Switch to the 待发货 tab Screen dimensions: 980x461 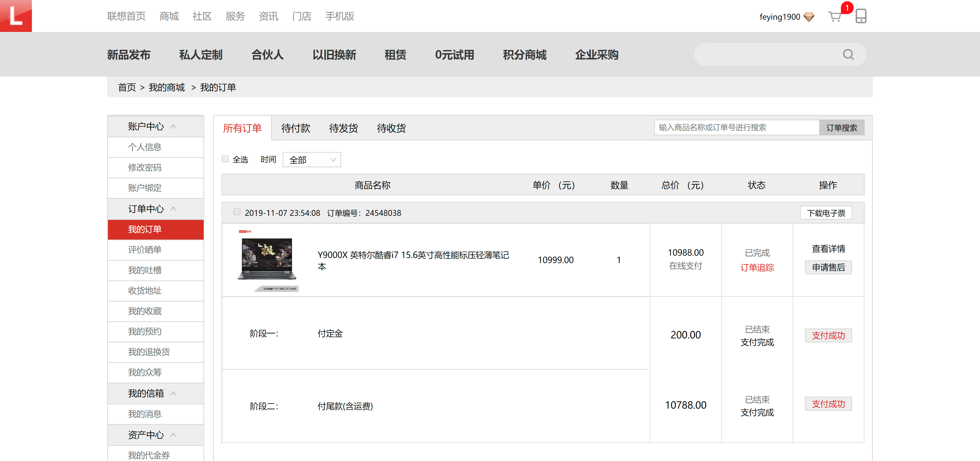pos(344,128)
